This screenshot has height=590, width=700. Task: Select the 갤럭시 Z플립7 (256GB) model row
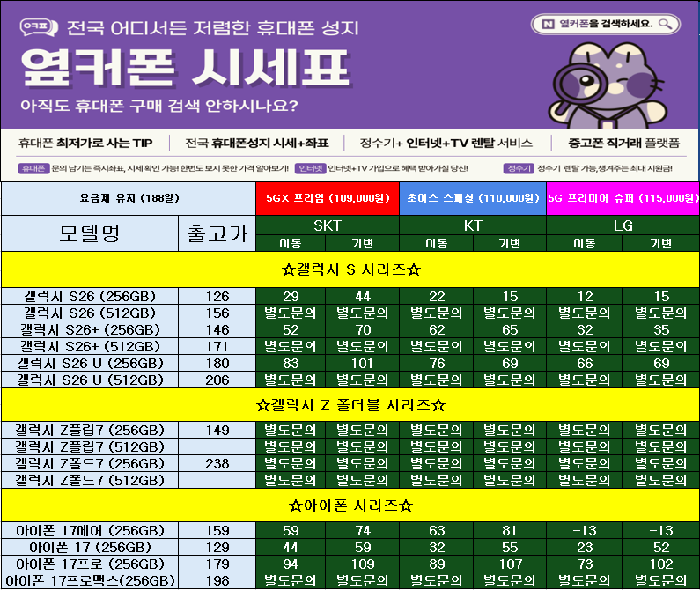coord(90,430)
